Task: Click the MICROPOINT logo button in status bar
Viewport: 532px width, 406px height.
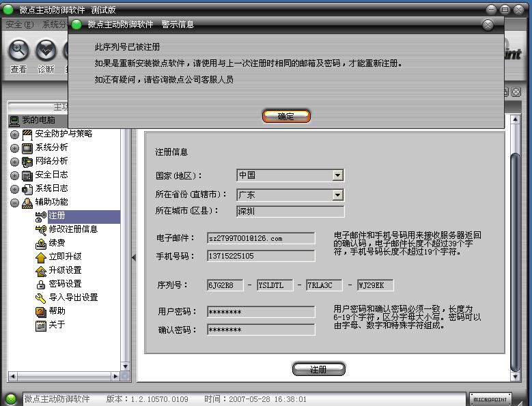Action: [490, 399]
